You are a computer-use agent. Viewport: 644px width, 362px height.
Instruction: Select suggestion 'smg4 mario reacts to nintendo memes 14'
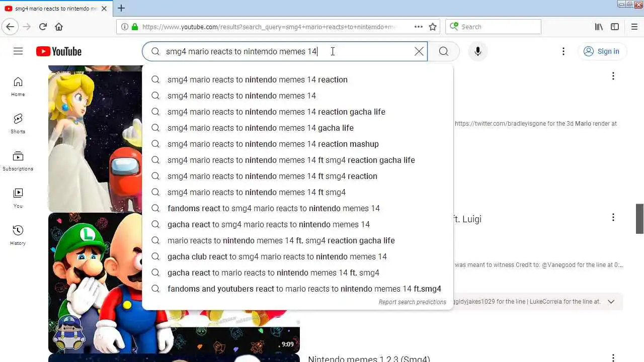point(298,96)
